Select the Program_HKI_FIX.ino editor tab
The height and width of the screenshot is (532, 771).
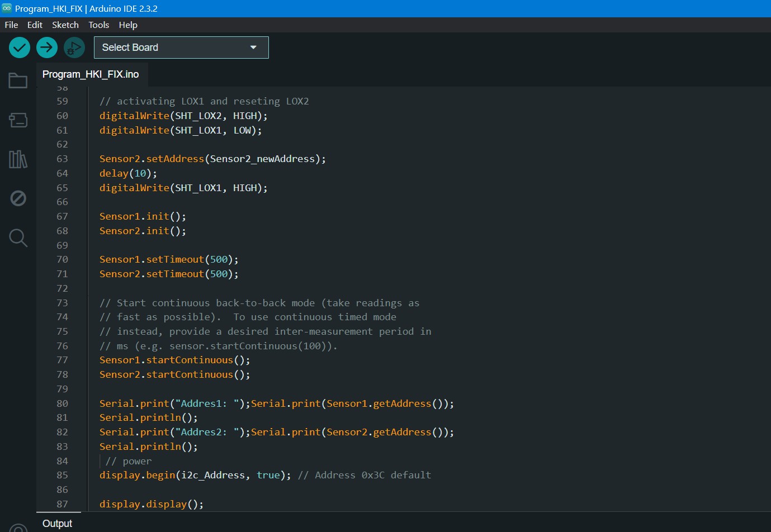pyautogui.click(x=91, y=74)
